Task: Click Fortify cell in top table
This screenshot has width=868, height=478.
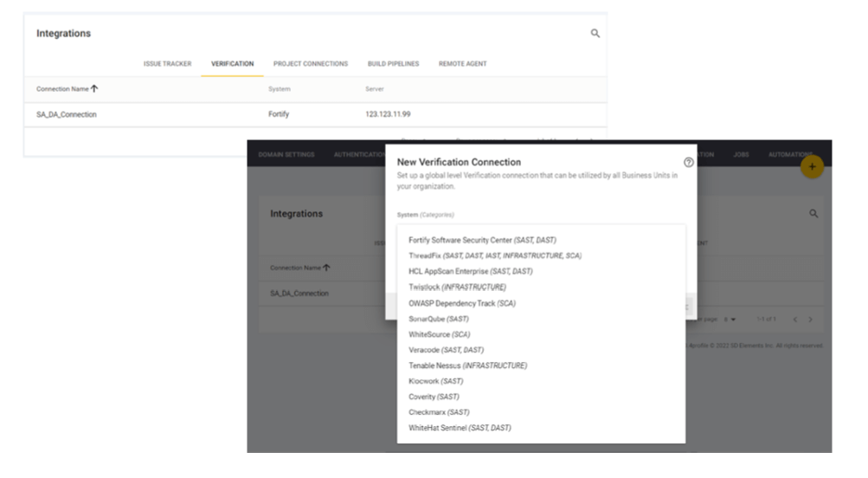Action: pyautogui.click(x=279, y=114)
